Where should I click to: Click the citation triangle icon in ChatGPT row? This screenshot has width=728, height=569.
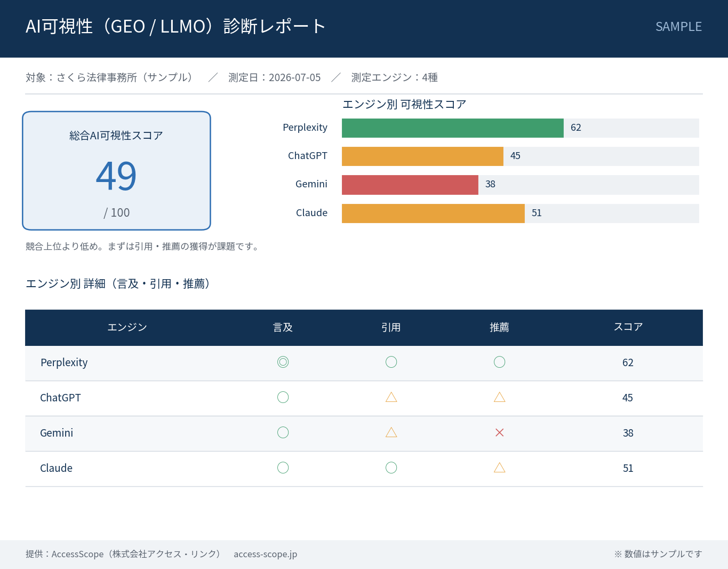pos(391,397)
